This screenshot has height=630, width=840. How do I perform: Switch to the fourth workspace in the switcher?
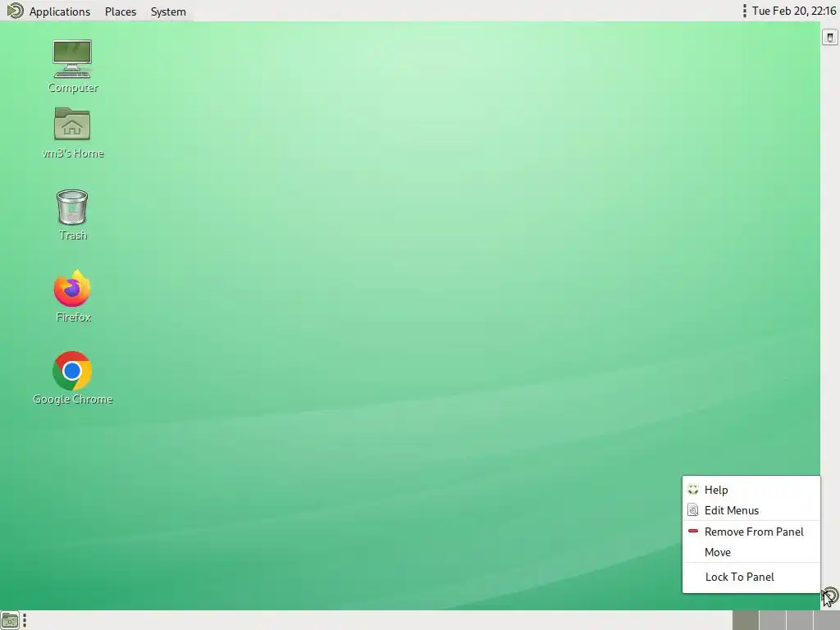[x=827, y=620]
